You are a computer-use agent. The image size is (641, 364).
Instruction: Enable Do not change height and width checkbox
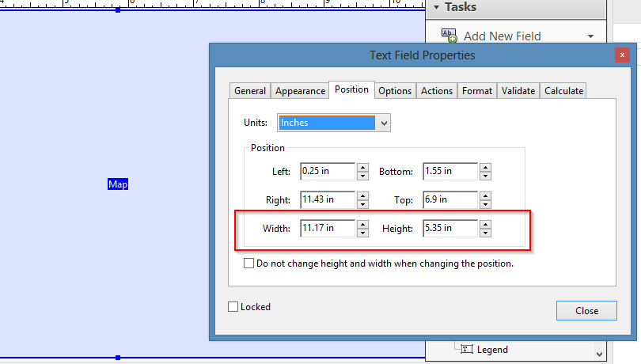pyautogui.click(x=249, y=264)
